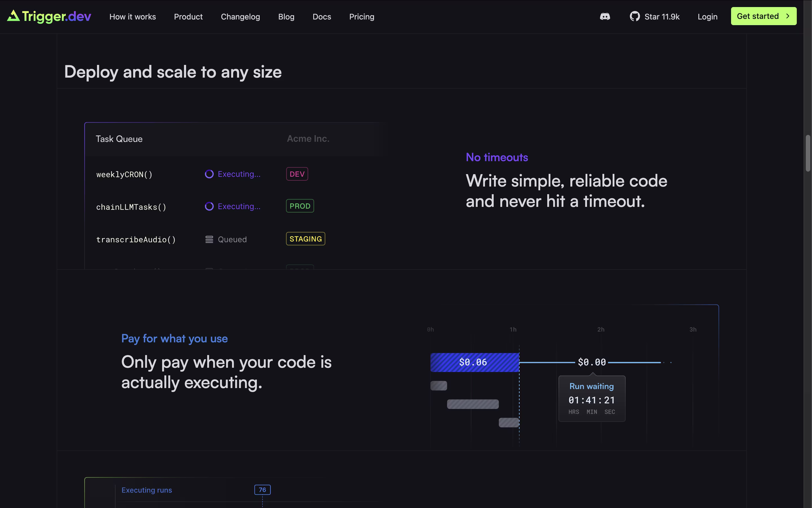Click the Run waiting tooltip
This screenshot has height=508, width=812.
point(592,398)
